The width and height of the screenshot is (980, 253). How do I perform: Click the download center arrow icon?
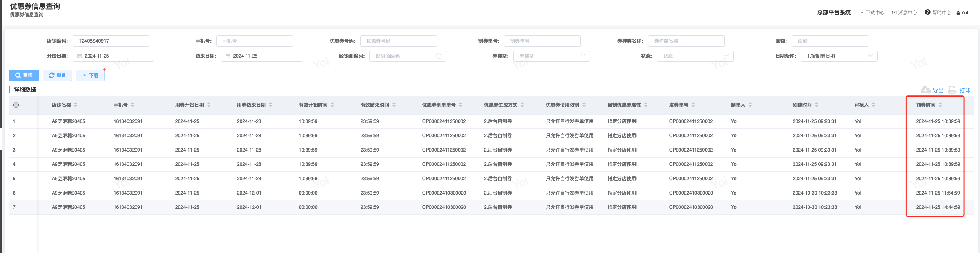point(862,13)
